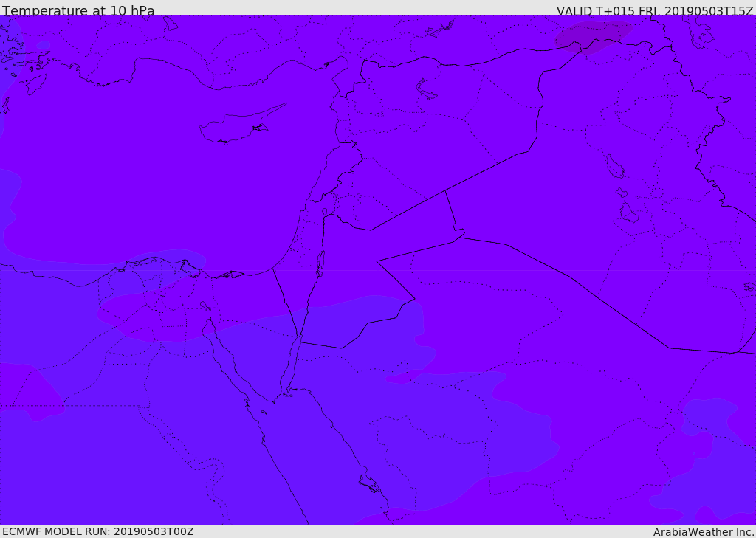Click the Dead Sea outline on map
The height and width of the screenshot is (538, 756).
(320, 263)
